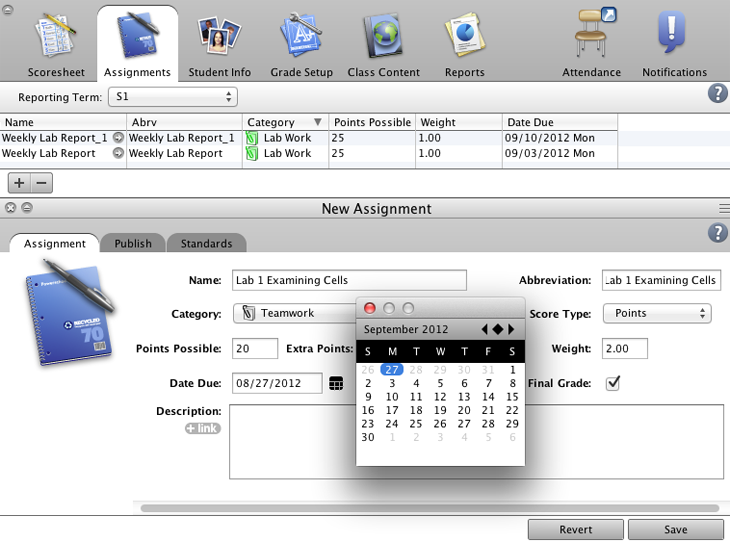
Task: Switch to the Standards tab
Action: point(206,244)
